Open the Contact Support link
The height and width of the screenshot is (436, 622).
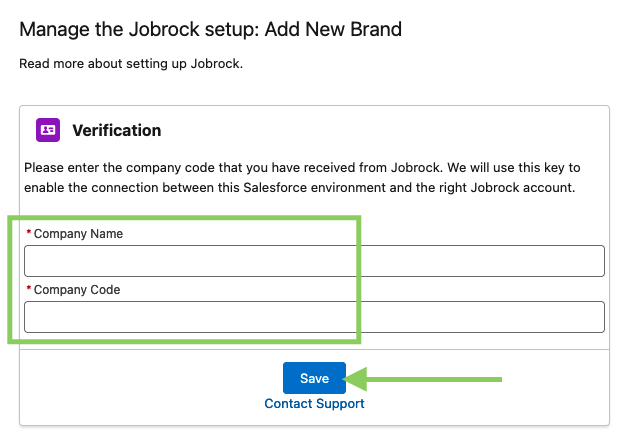pos(314,404)
